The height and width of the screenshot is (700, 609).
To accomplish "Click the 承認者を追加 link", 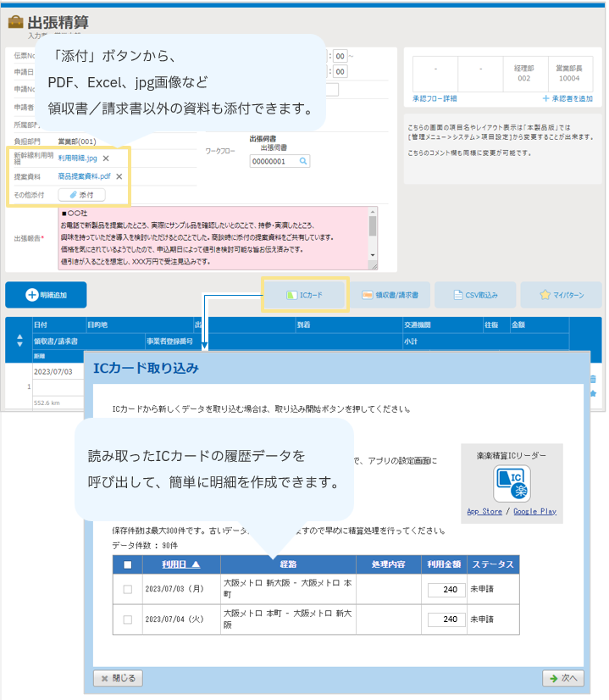I will click(x=567, y=99).
